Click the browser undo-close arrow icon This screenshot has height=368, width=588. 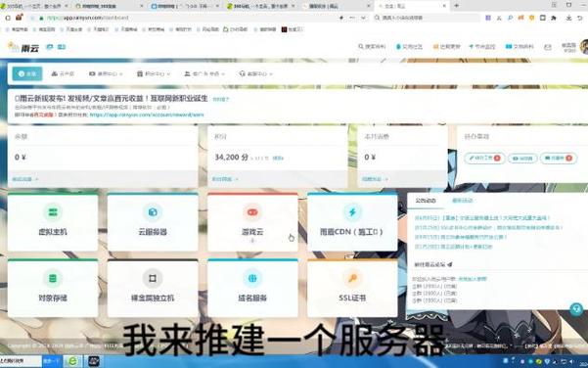[x=580, y=18]
